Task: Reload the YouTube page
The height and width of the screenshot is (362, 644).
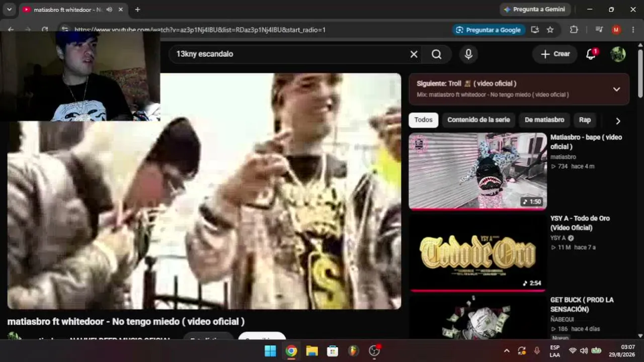Action: point(45,30)
